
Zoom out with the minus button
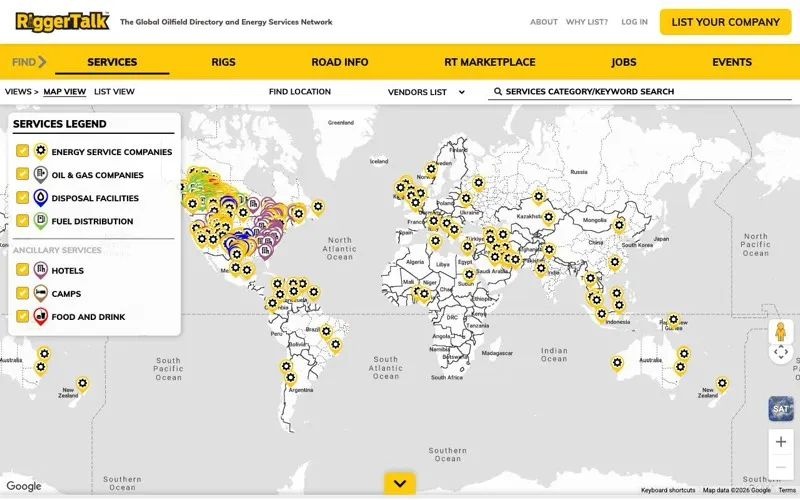(781, 467)
